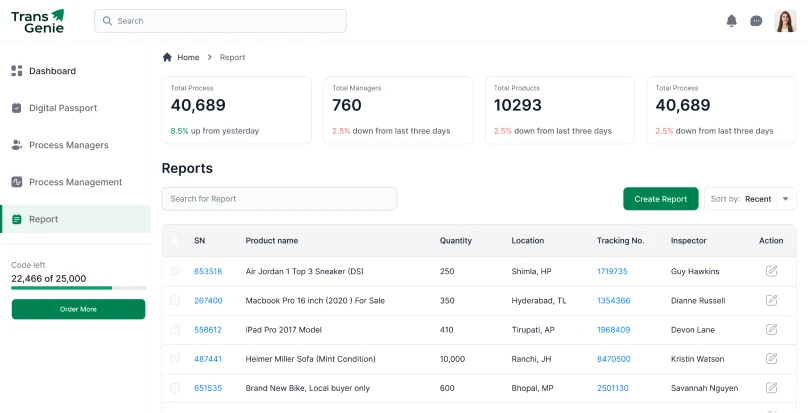
Task: Click the Quantity column header
Action: tap(456, 241)
